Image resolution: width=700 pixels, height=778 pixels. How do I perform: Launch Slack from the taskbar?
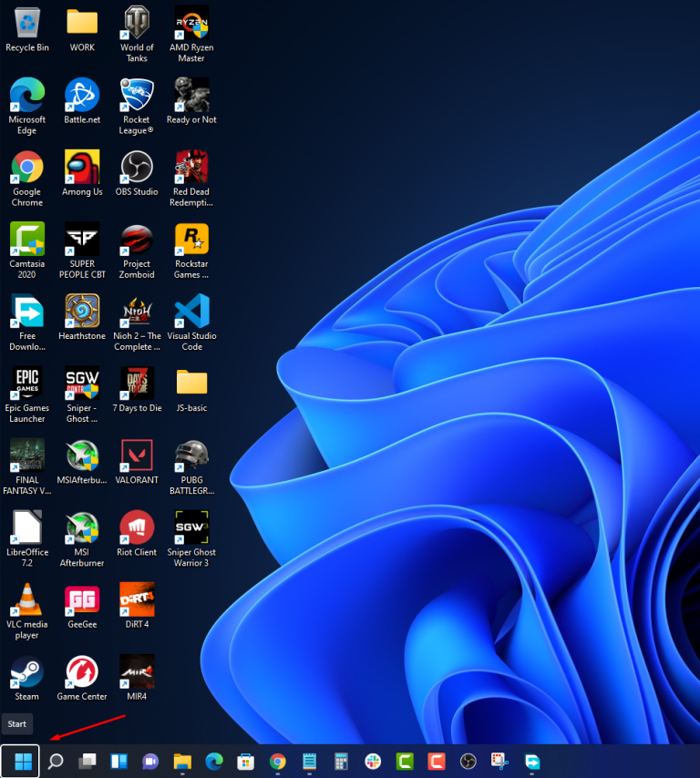click(x=373, y=761)
